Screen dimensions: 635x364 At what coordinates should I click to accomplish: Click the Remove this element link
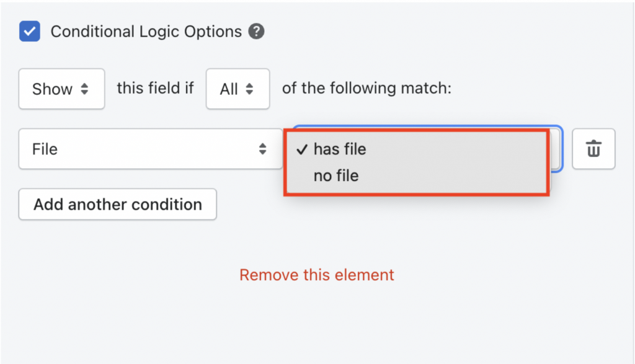(316, 274)
